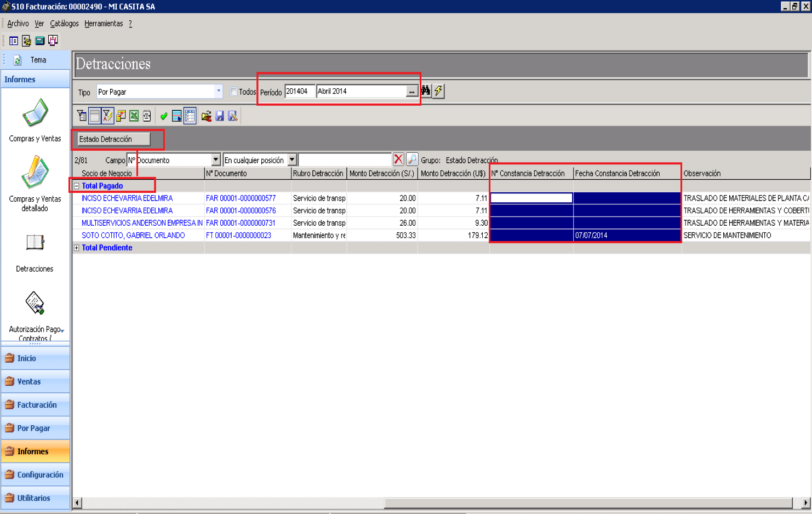The image size is (812, 514).
Task: Click the lightning bolt icon
Action: tap(438, 91)
